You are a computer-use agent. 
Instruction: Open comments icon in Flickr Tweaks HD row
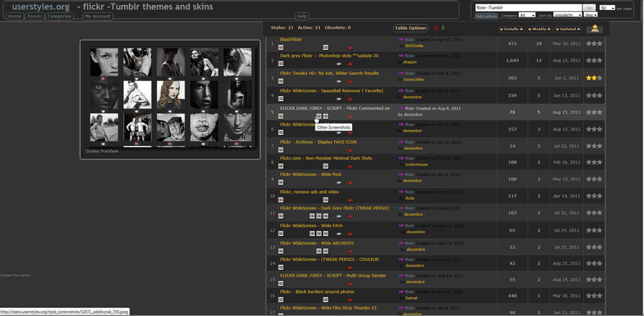click(x=339, y=82)
